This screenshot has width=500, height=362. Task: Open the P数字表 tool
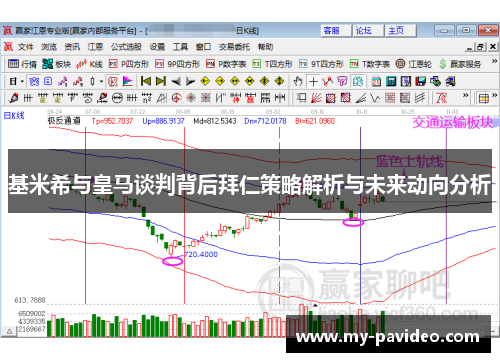[x=226, y=64]
